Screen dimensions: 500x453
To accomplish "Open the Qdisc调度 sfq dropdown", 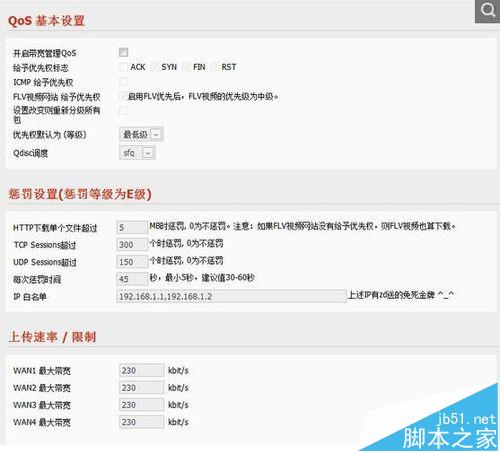I will click(137, 153).
